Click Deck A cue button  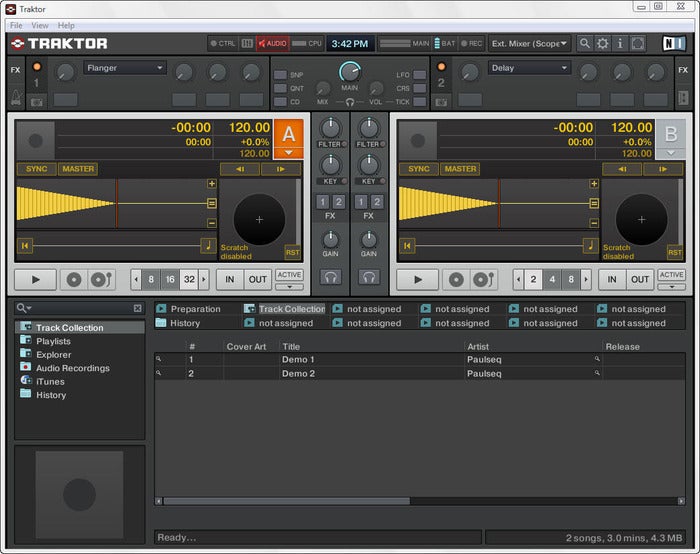point(74,279)
